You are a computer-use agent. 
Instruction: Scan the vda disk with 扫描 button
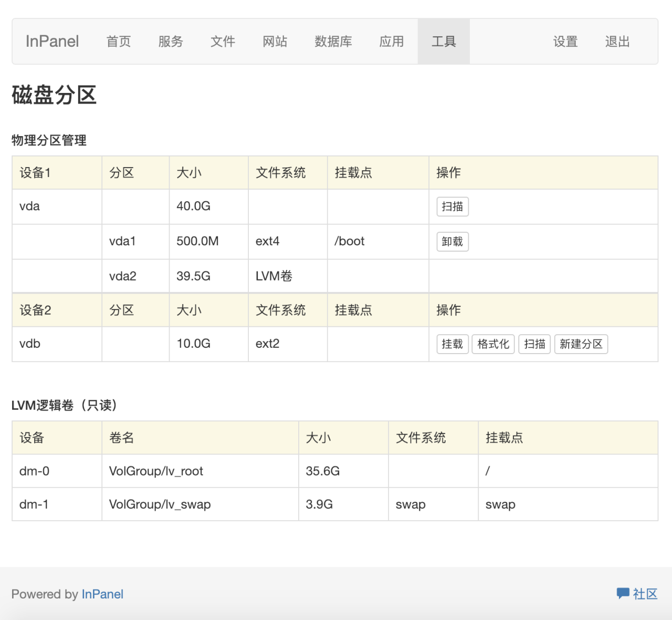tap(452, 206)
